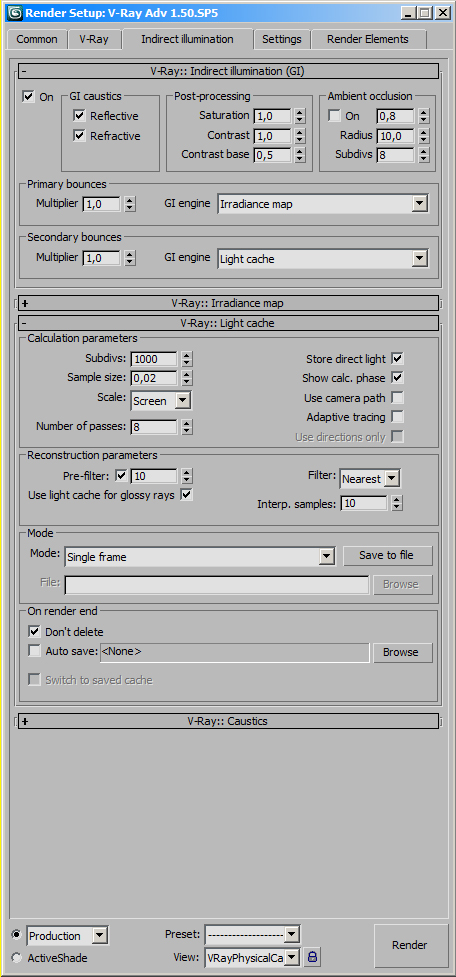Click the Ambient occlusion Radius spinner
The width and height of the screenshot is (456, 977).
424,135
